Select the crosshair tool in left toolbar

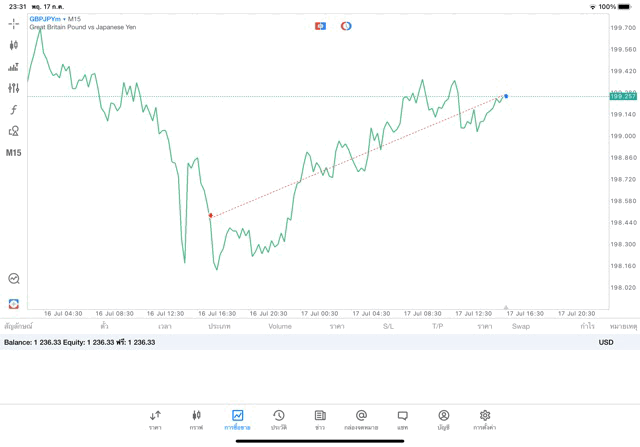coord(14,23)
